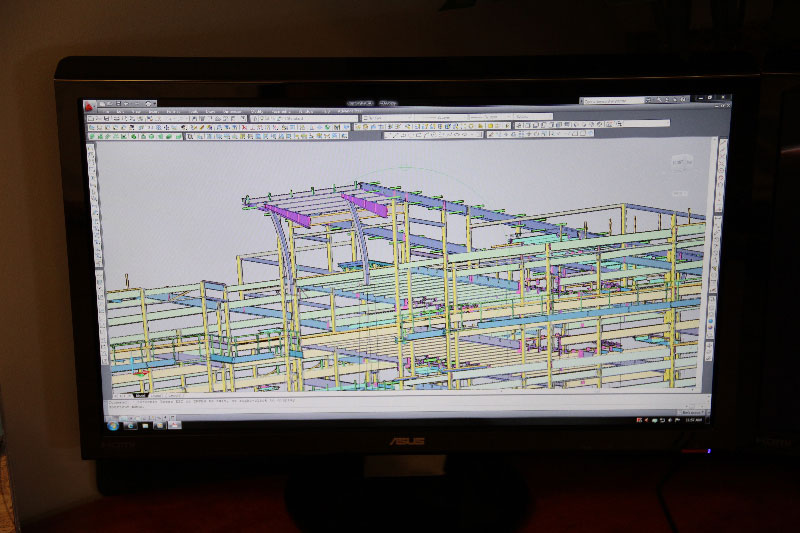Click the status bar button at bottom right
This screenshot has height=533, width=800.
pyautogui.click(x=692, y=413)
